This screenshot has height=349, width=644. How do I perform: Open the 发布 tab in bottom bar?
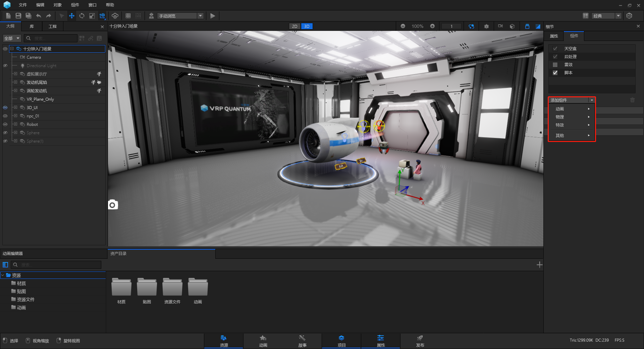click(420, 341)
